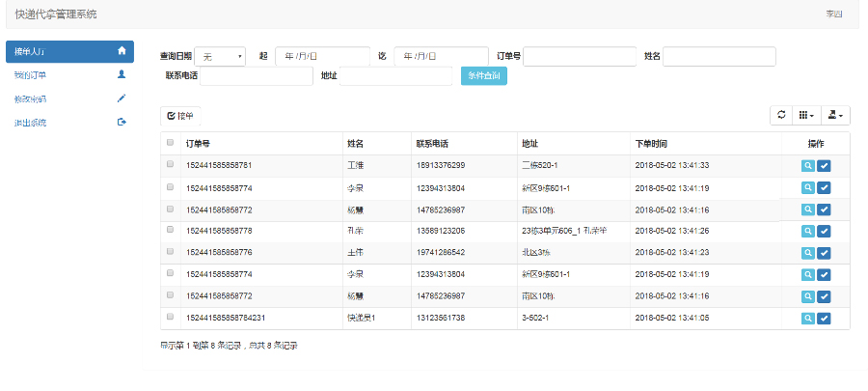
Task: Click the logout icon beside 退出系统
Action: 122,122
